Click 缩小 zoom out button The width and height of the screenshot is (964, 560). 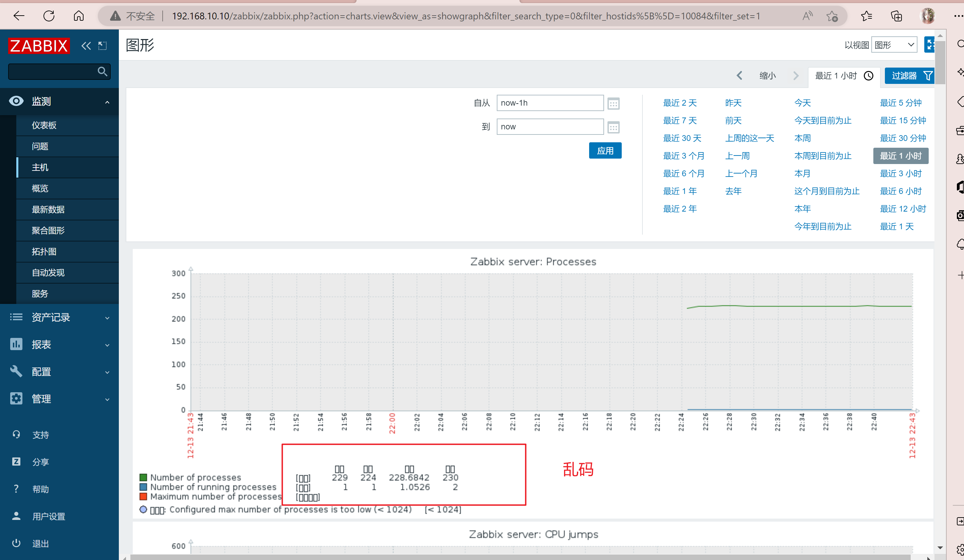[767, 76]
